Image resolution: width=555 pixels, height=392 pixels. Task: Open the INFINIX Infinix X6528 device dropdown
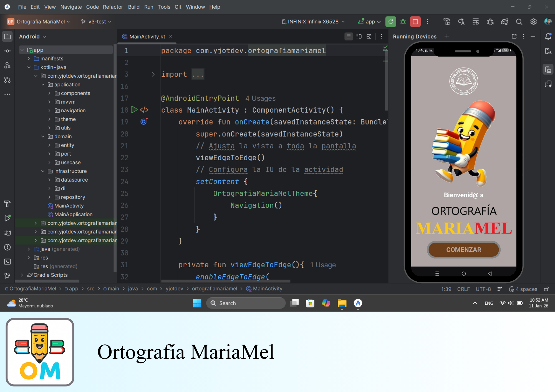(313, 22)
